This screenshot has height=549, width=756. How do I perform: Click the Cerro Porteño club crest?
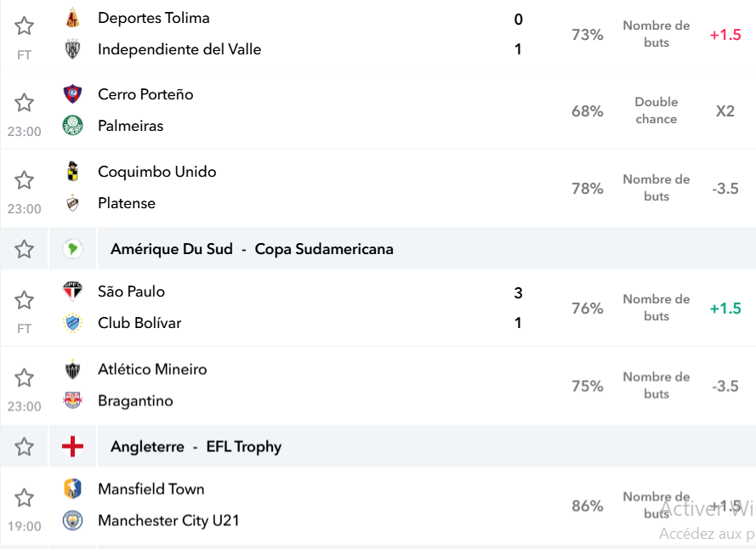(73, 94)
